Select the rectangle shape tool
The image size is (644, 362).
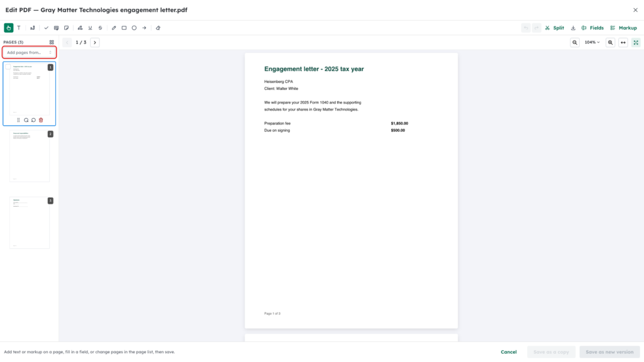tap(124, 28)
